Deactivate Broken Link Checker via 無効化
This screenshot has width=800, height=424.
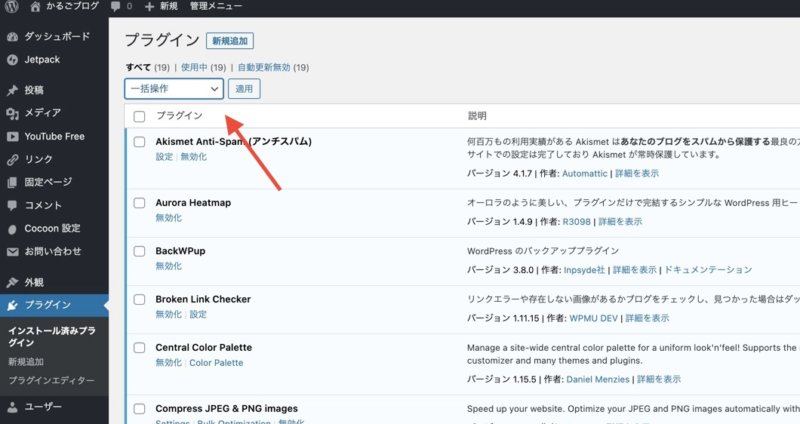click(x=168, y=314)
